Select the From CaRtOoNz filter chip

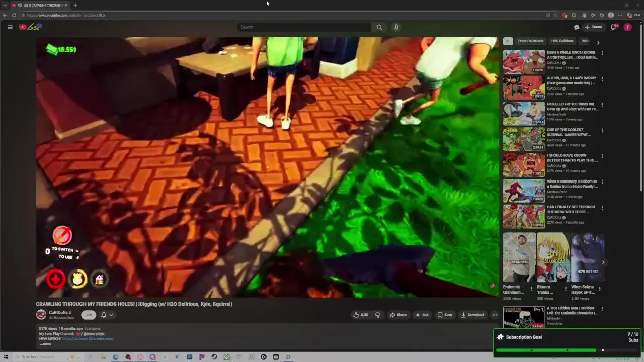(531, 41)
